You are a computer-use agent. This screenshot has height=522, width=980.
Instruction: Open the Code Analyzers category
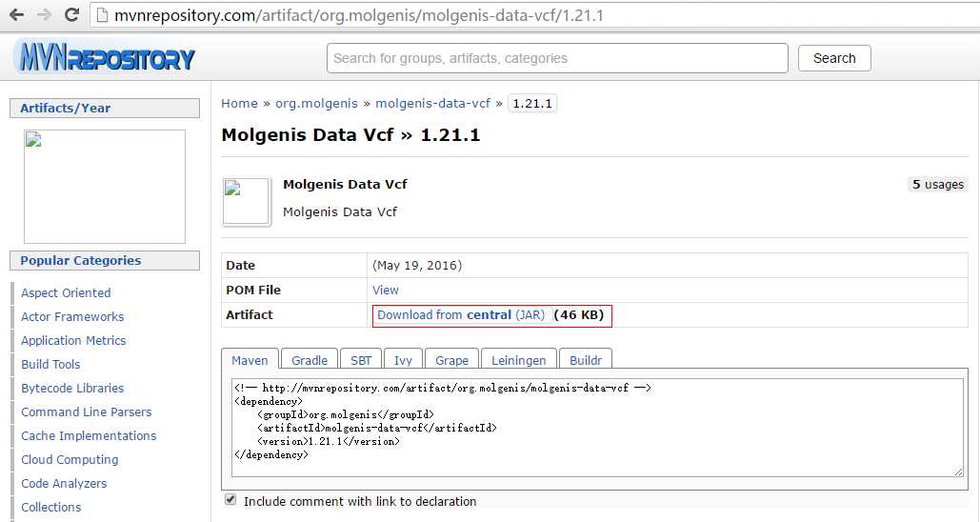(64, 483)
